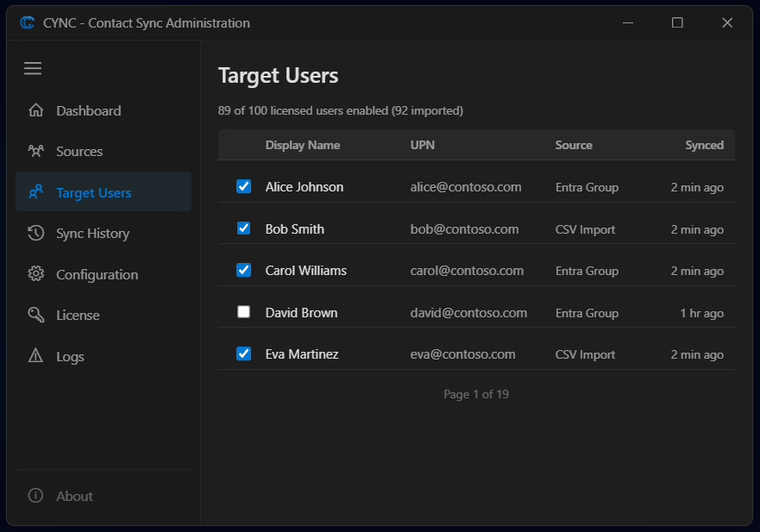
Task: Open Sync History via the clock icon
Action: pos(35,233)
